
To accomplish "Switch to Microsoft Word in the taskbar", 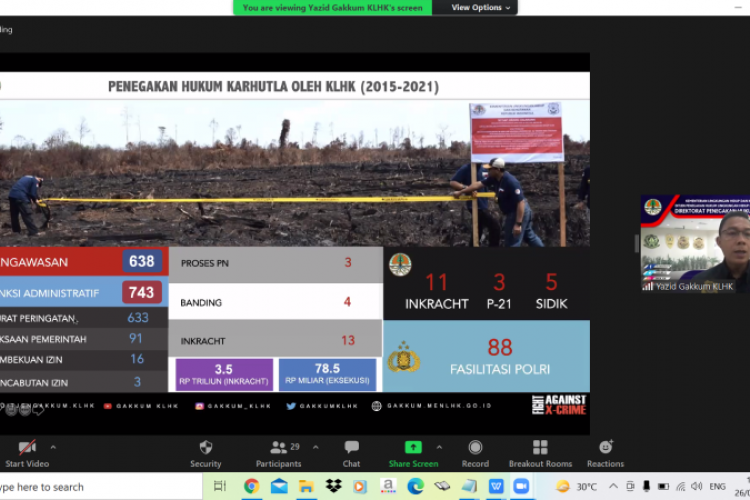I will point(496,487).
